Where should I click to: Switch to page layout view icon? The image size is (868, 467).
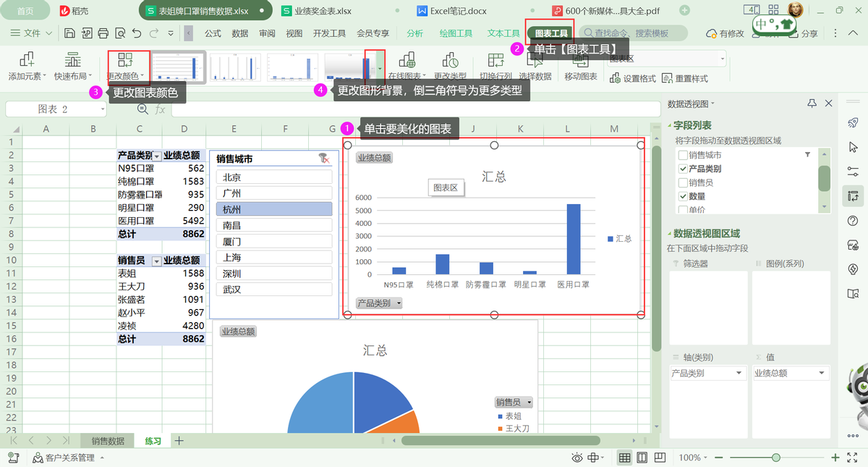click(x=642, y=458)
